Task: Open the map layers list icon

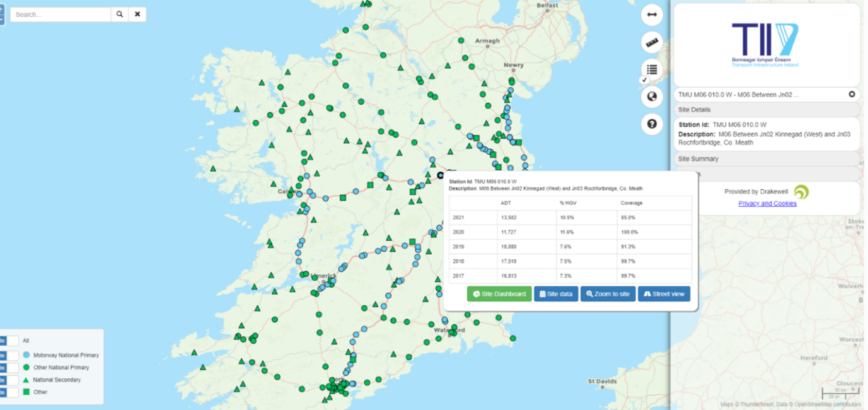Action: [x=651, y=69]
